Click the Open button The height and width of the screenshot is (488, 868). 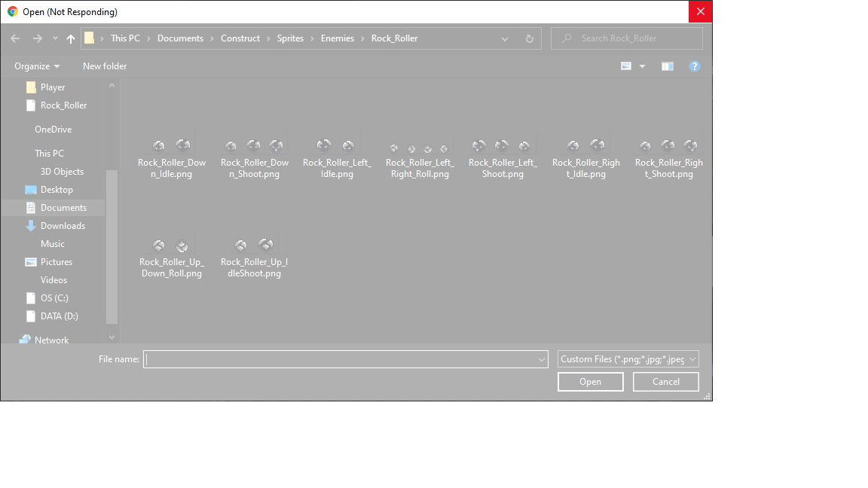[590, 382]
